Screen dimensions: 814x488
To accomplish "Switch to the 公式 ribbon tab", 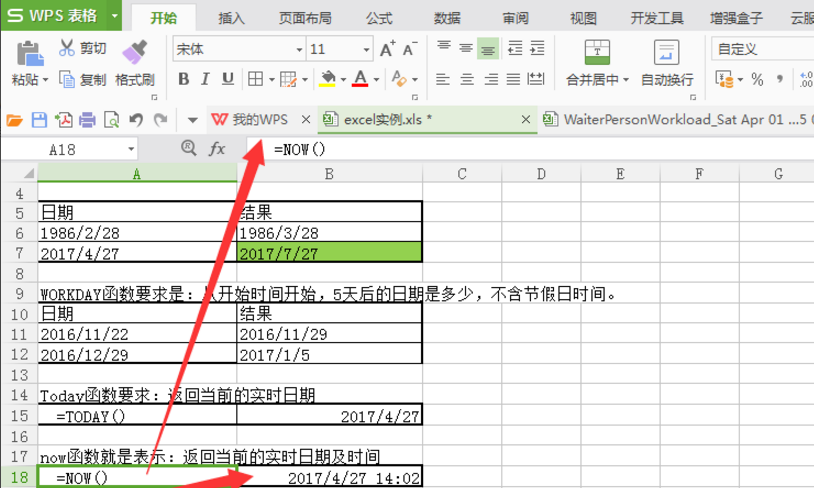I will click(x=379, y=18).
